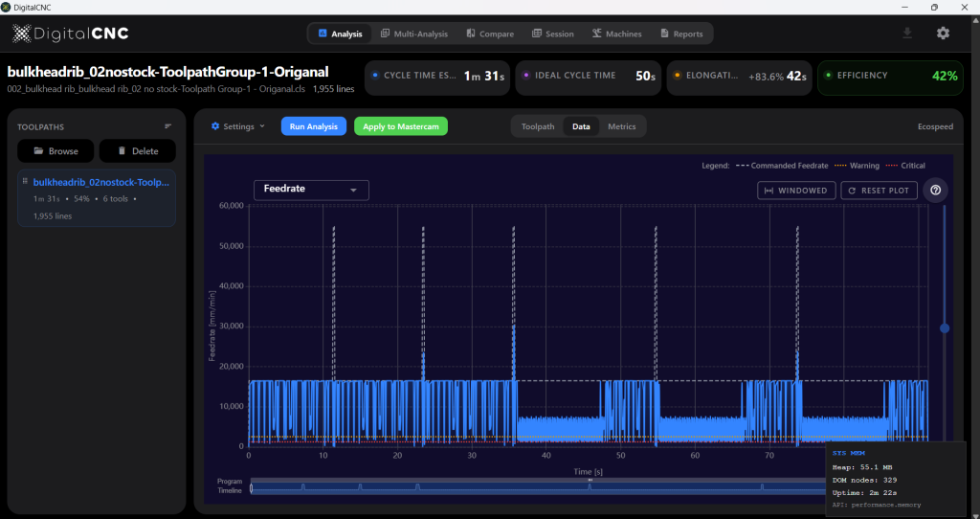Switch to the Analysis tab

[x=340, y=34]
